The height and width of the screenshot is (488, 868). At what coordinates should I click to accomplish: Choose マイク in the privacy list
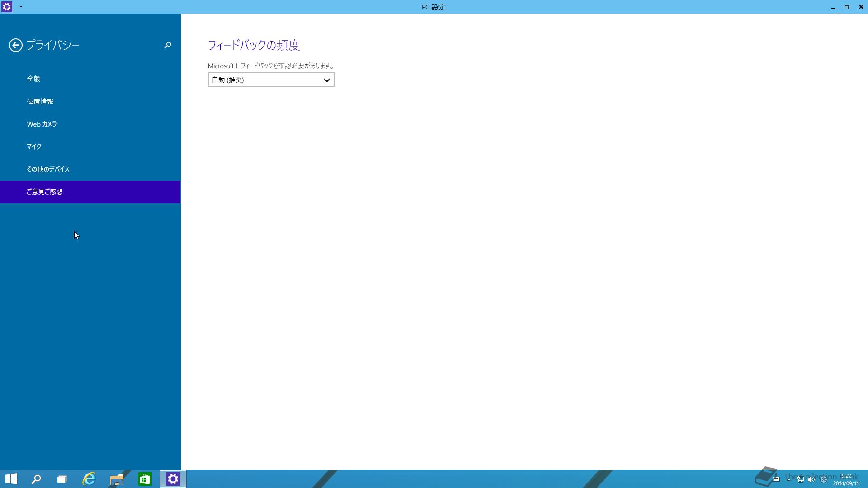90,146
